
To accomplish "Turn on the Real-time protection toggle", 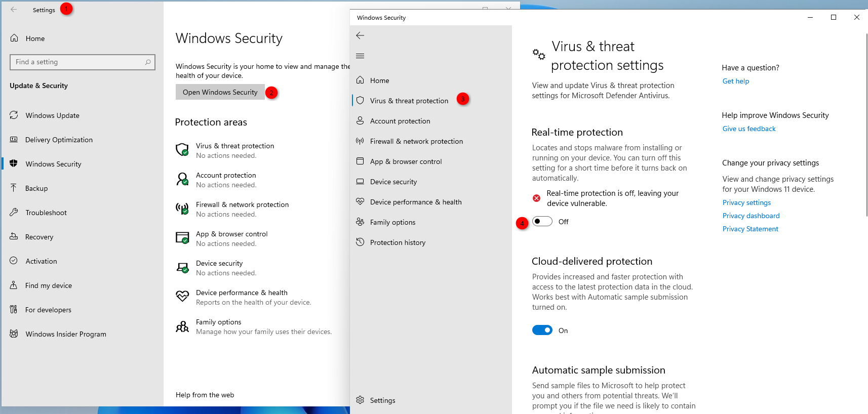I will (542, 222).
